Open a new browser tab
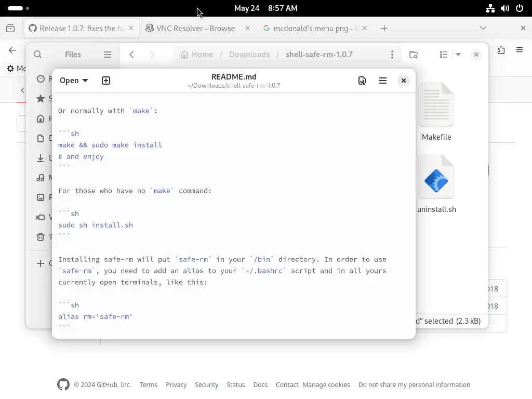 (x=384, y=29)
